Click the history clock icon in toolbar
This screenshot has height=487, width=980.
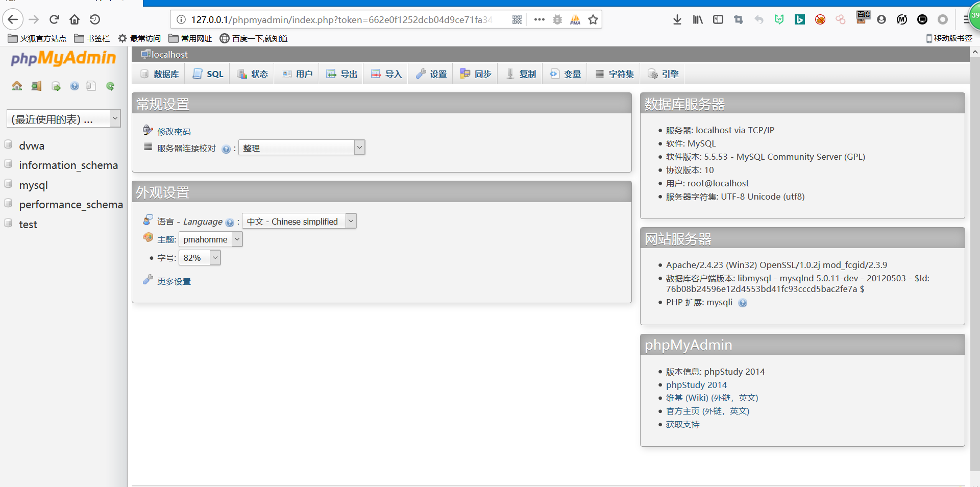(95, 19)
